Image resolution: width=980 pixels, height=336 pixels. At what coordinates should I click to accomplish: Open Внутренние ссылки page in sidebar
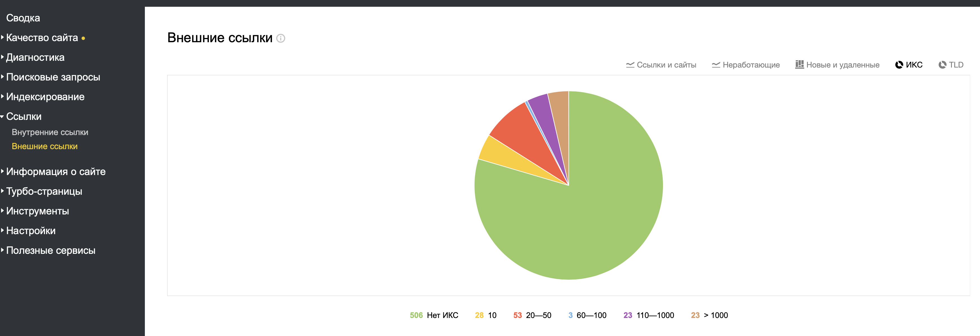point(50,133)
